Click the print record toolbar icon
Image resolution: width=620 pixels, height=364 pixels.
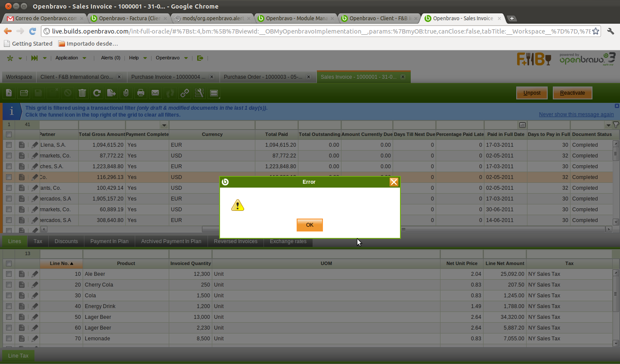pyautogui.click(x=141, y=93)
